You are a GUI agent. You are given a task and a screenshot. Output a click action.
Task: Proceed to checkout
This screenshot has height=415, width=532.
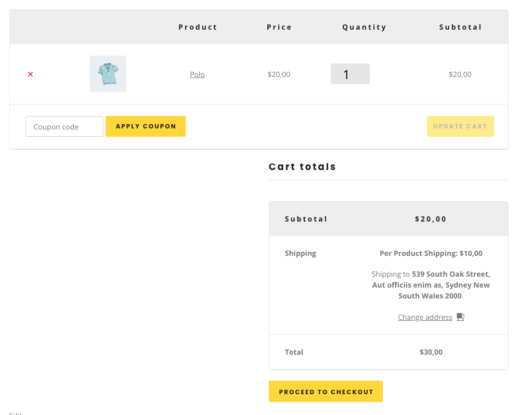click(x=326, y=392)
